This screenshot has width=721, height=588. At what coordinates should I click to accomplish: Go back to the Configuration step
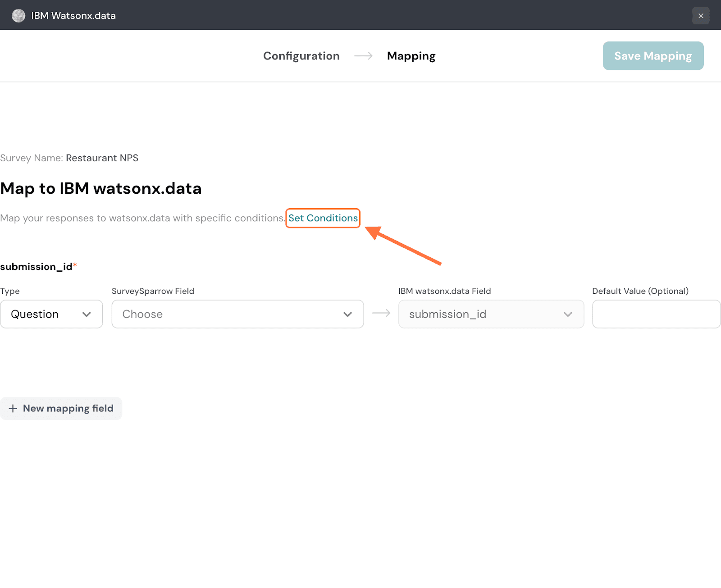(301, 56)
